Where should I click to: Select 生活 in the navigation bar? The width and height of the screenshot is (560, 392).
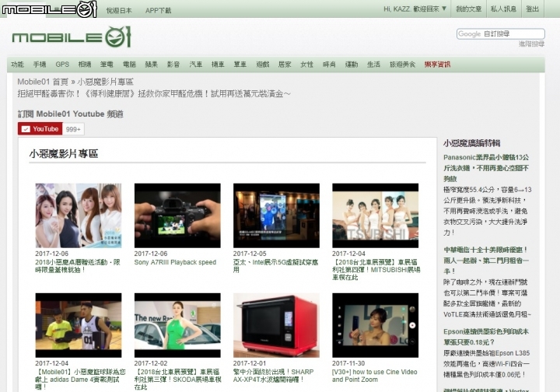tap(373, 65)
